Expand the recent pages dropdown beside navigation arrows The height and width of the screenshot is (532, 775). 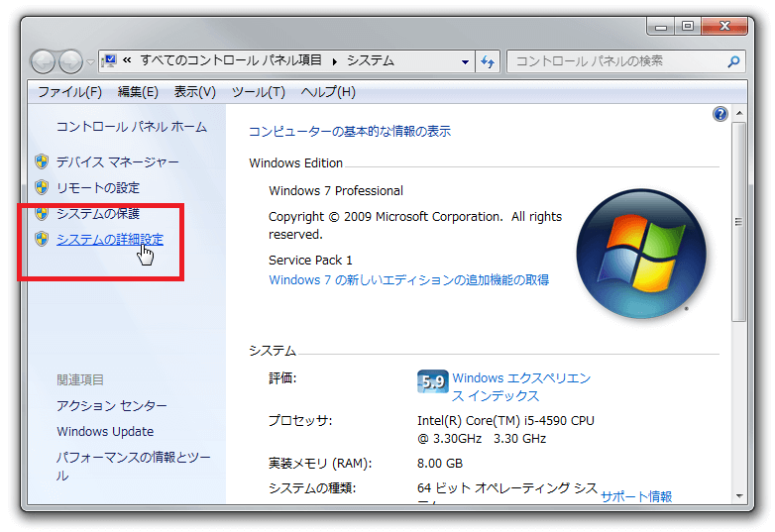pos(91,61)
